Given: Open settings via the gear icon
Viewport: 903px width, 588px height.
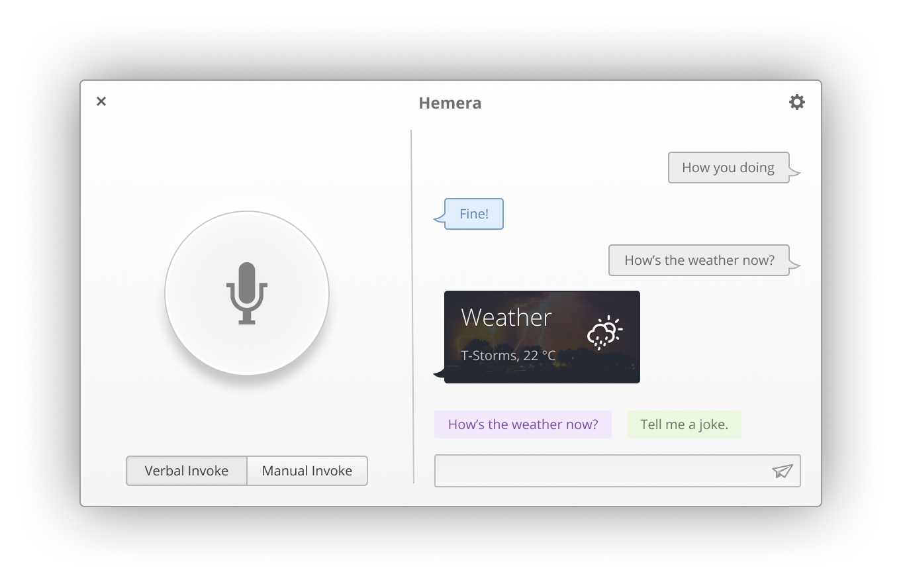Looking at the screenshot, I should [797, 102].
